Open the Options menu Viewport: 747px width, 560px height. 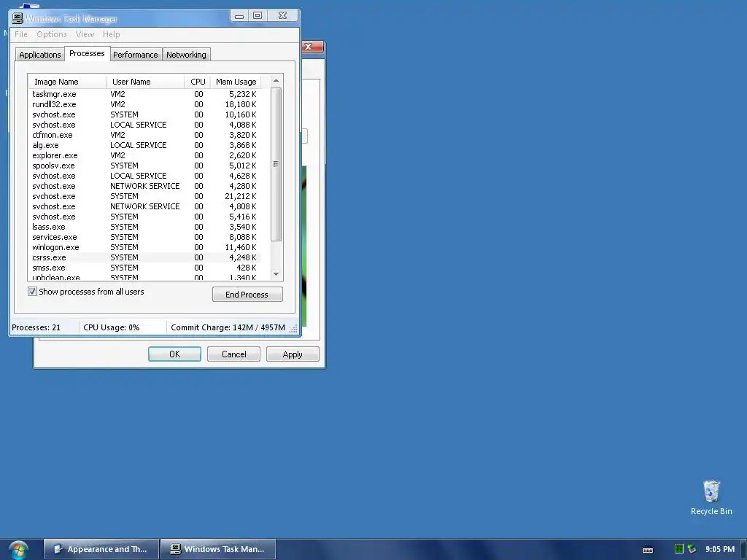click(52, 34)
